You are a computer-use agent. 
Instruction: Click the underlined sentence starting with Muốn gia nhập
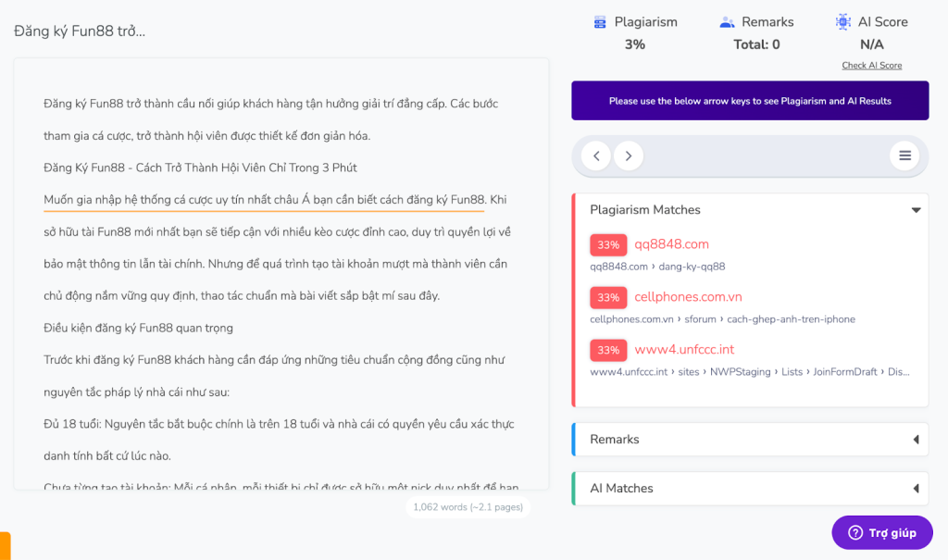(x=264, y=200)
